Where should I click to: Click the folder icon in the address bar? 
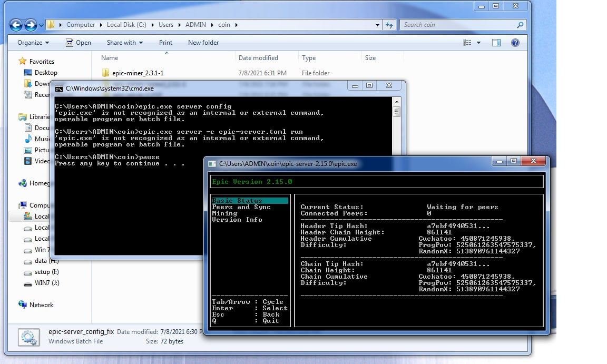pos(51,24)
